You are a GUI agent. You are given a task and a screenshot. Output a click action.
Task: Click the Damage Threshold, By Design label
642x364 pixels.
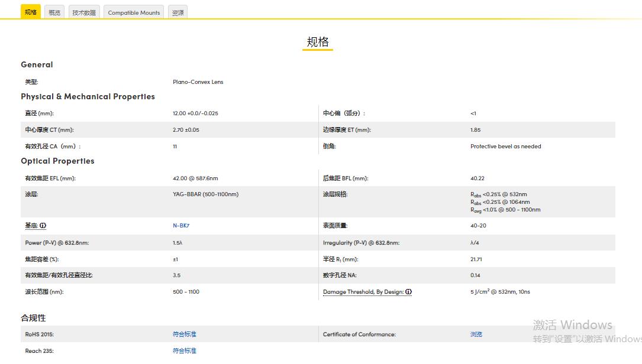click(x=363, y=292)
